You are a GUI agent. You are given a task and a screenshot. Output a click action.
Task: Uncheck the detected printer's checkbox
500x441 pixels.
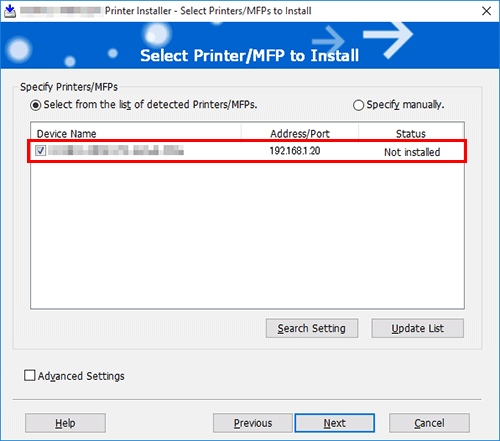[41, 151]
